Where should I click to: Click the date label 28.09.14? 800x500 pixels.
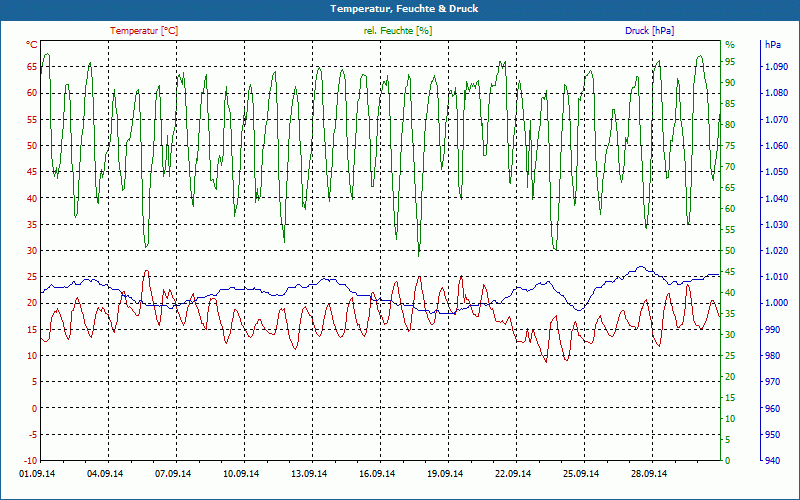point(648,474)
